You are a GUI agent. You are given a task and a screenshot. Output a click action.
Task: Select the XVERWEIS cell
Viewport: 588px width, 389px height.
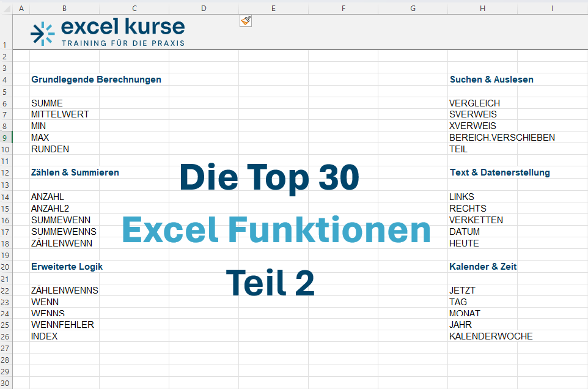(472, 126)
